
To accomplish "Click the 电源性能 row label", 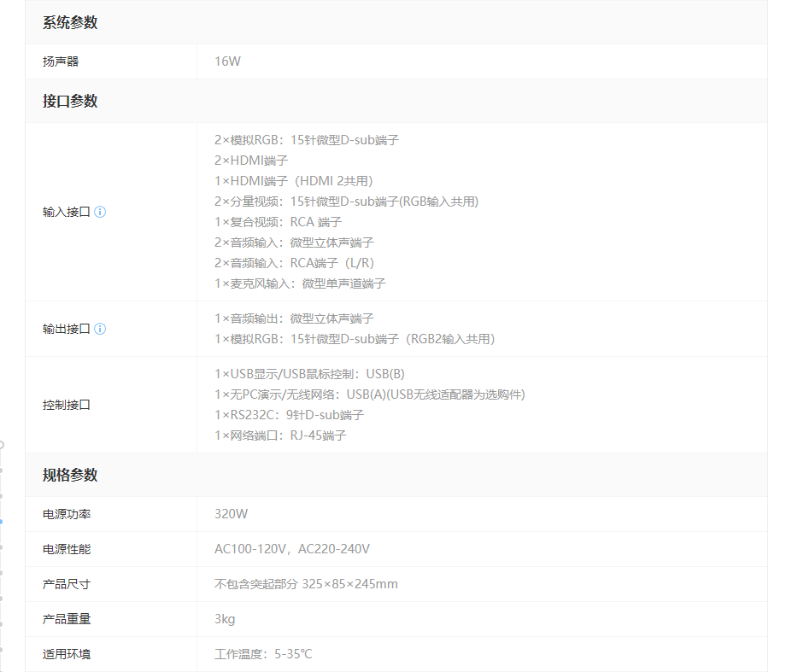I will click(x=66, y=549).
